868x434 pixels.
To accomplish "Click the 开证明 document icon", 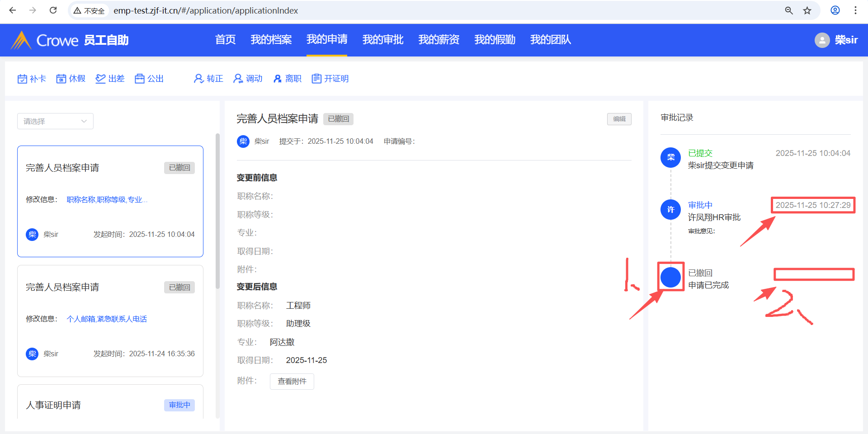I will (316, 79).
